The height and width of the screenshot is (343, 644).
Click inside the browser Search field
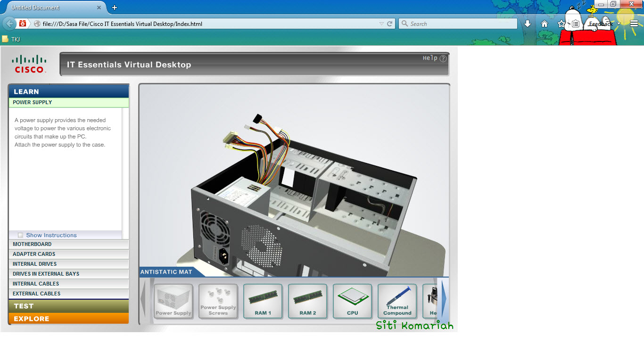(457, 23)
